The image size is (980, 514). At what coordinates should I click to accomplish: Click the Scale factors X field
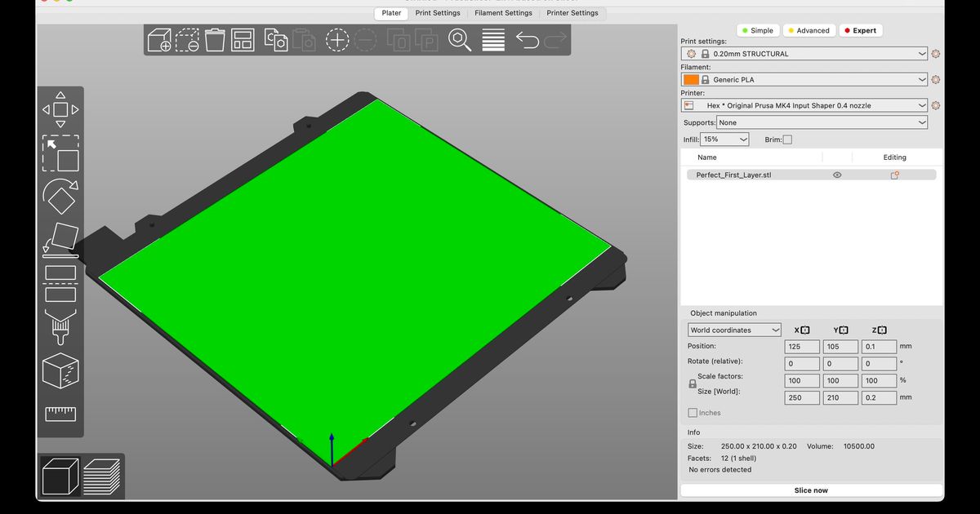[x=801, y=381]
